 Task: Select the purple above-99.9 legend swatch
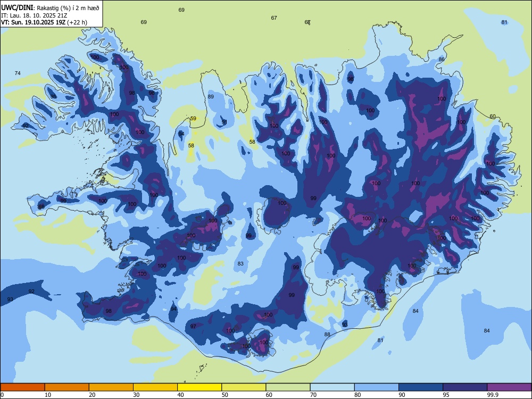(x=509, y=387)
